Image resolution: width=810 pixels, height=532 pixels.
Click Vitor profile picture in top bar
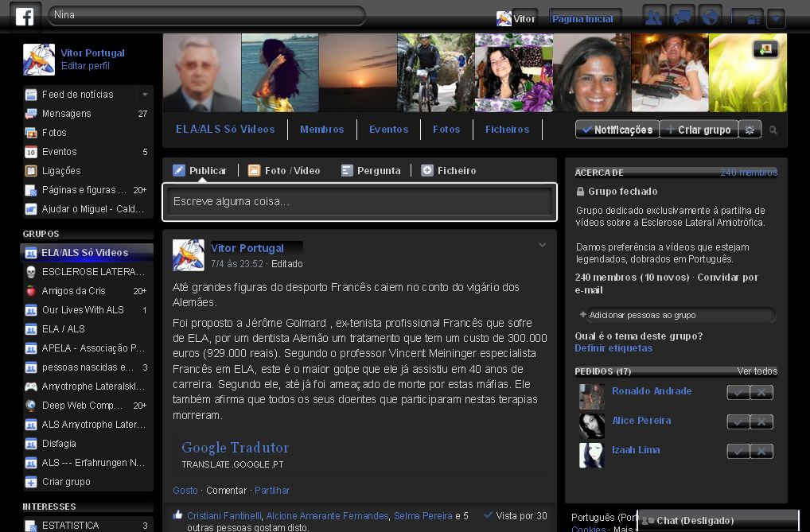(x=504, y=18)
